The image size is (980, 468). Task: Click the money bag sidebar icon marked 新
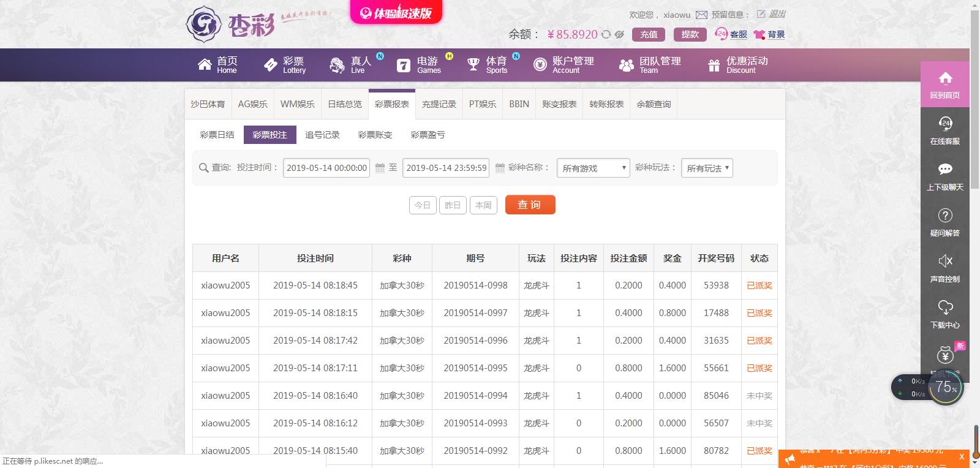pos(945,355)
